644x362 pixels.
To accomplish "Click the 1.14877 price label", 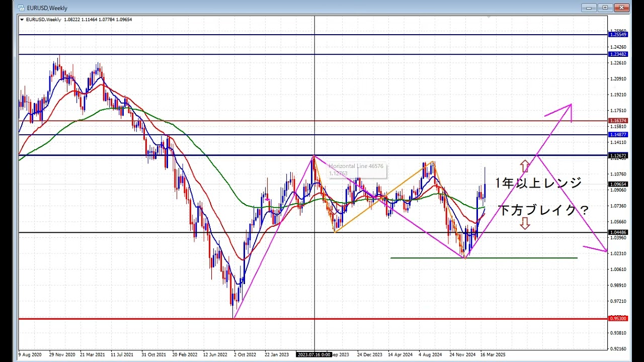I will click(618, 135).
